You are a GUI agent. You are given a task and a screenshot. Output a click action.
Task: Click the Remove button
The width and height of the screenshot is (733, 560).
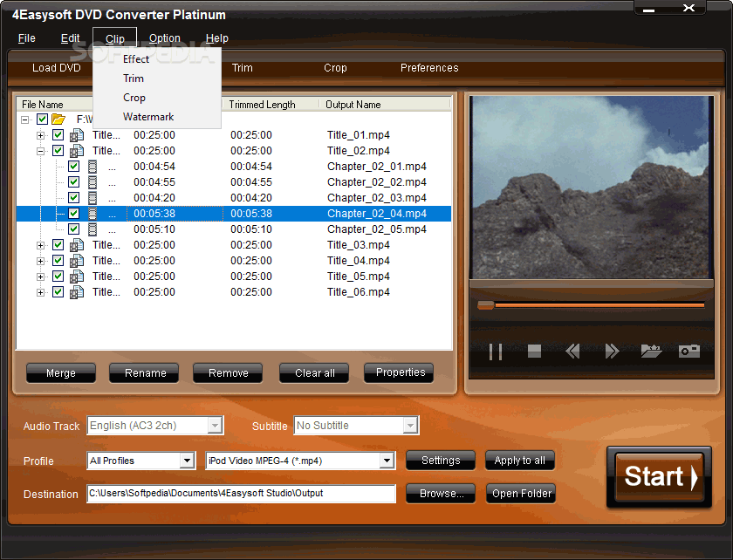(x=228, y=373)
